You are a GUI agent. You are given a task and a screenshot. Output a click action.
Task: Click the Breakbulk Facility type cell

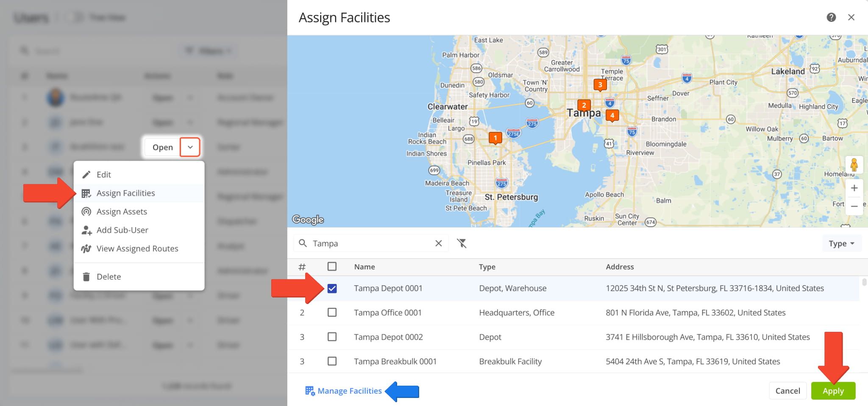(x=510, y=362)
